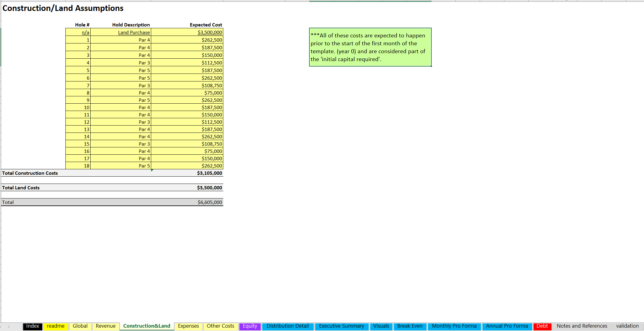This screenshot has height=331, width=644.
Task: Click the next sheet navigation arrow
Action: point(9,326)
